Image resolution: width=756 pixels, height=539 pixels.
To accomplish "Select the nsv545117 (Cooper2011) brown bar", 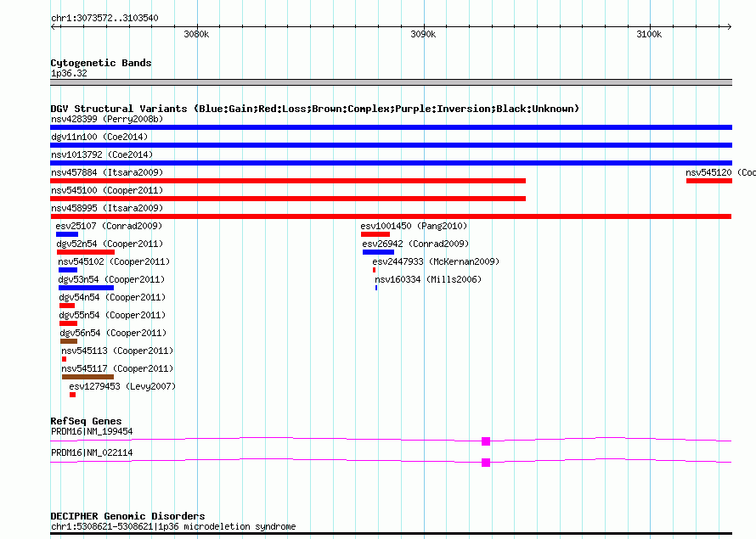I will [87, 377].
